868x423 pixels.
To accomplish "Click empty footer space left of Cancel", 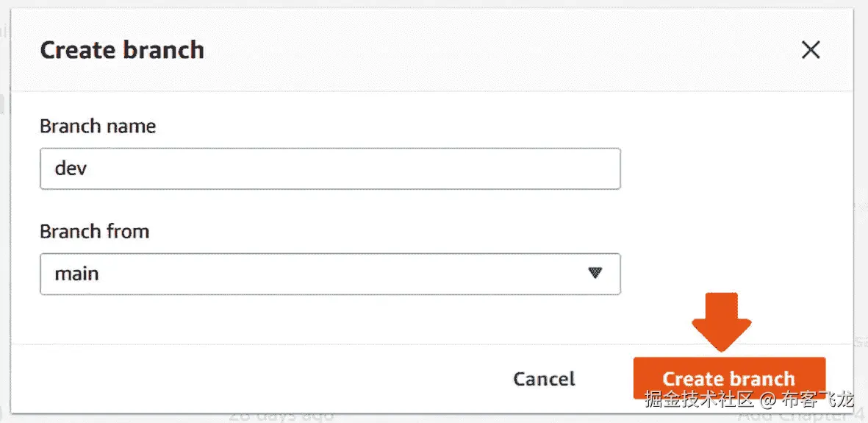I will pyautogui.click(x=257, y=378).
